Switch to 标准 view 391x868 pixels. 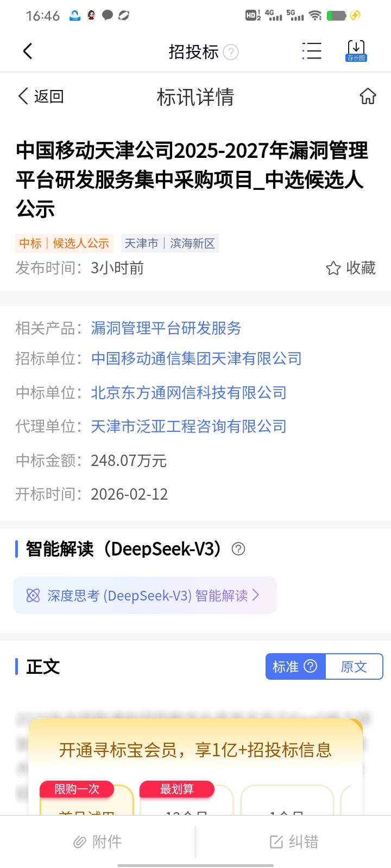point(295,667)
